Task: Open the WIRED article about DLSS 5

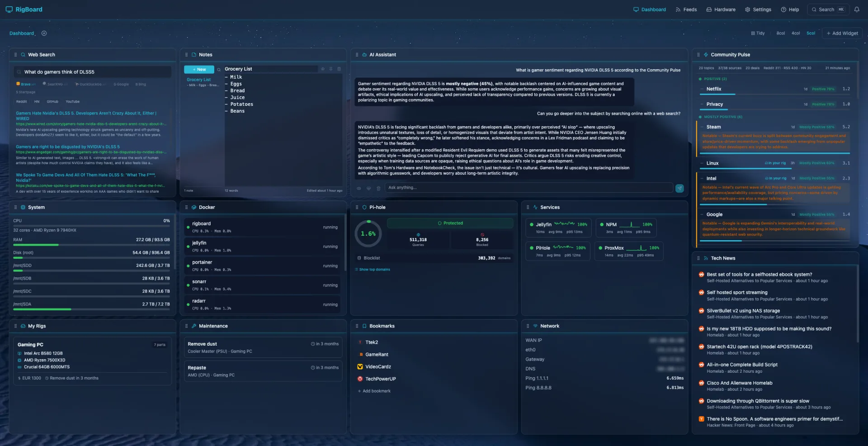Action: tap(85, 116)
